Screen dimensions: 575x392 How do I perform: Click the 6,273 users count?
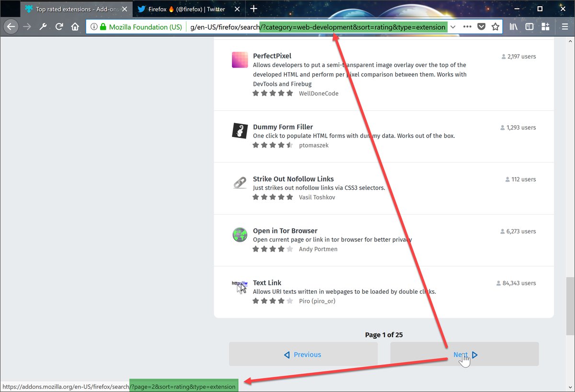tap(518, 231)
